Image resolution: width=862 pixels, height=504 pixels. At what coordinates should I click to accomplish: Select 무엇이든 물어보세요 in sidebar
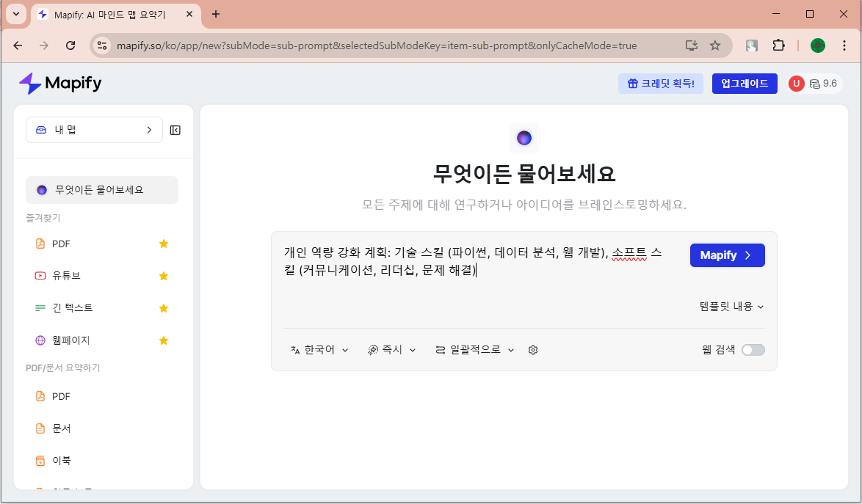102,190
